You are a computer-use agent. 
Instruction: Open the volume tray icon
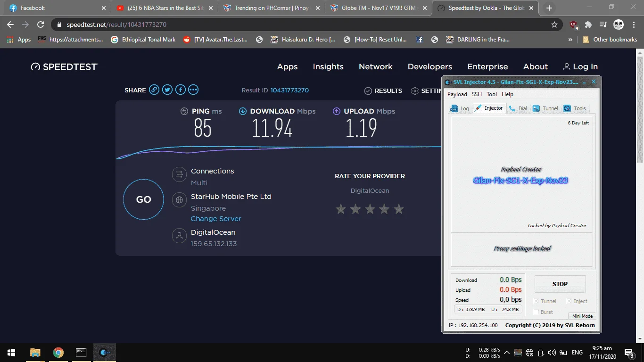552,352
